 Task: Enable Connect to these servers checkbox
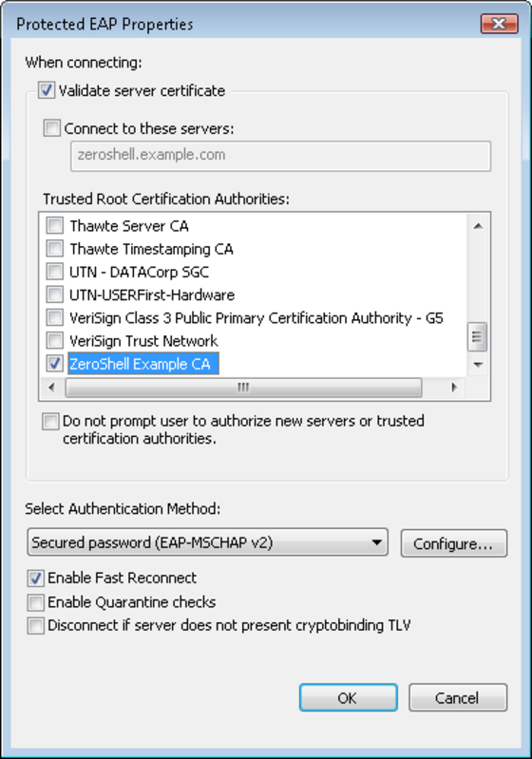(x=52, y=128)
